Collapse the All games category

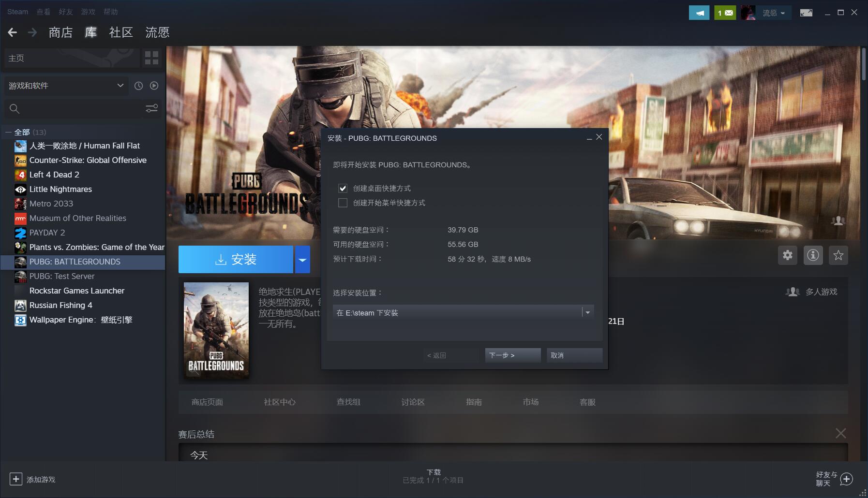point(8,132)
